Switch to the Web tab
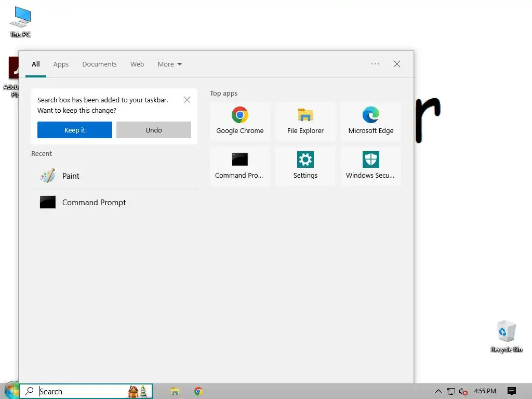532x399 pixels. pyautogui.click(x=137, y=64)
